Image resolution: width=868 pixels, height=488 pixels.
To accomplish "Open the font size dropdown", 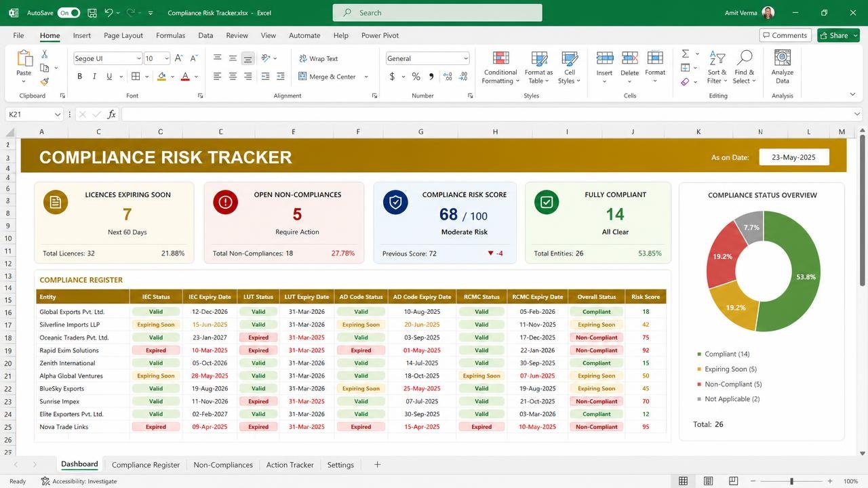I will 167,59.
